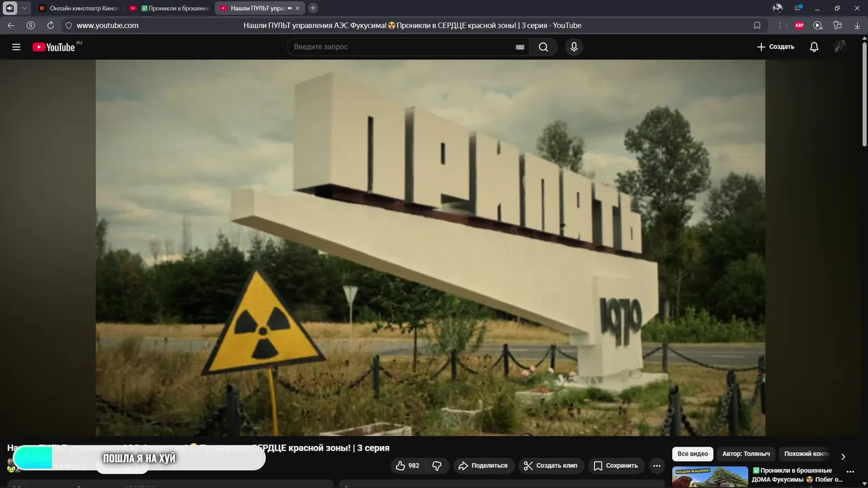The width and height of the screenshot is (868, 488).
Task: Open site info icon left of the address
Action: click(x=68, y=25)
